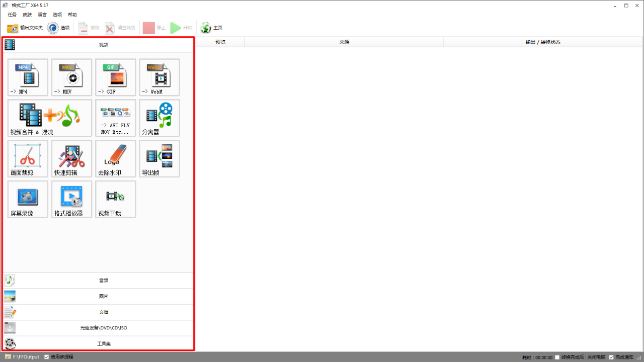Collapse the 视频 category header

(x=98, y=45)
